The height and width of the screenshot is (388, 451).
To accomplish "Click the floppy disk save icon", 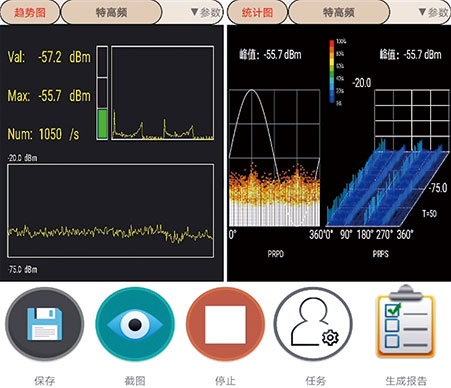I will [44, 324].
